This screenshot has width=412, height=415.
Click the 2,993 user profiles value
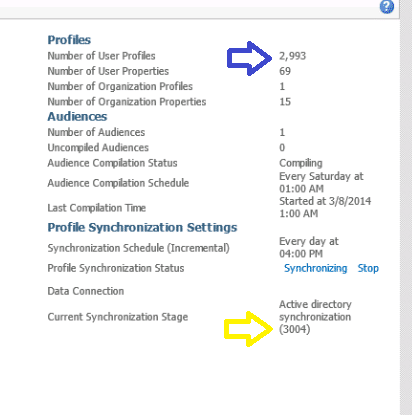(x=292, y=56)
